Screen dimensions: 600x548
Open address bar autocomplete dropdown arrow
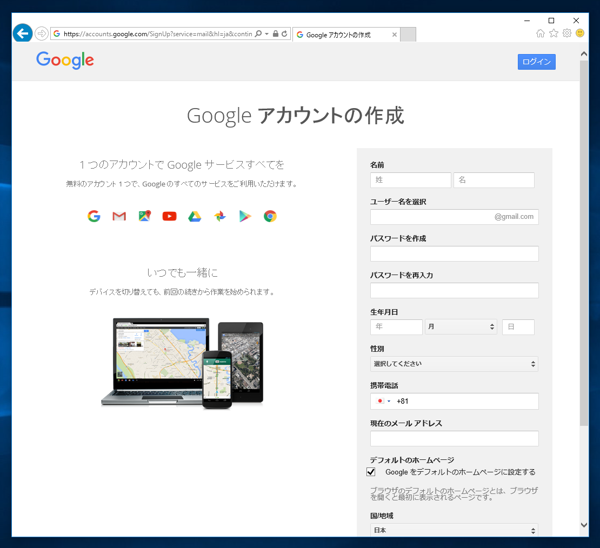coord(267,34)
